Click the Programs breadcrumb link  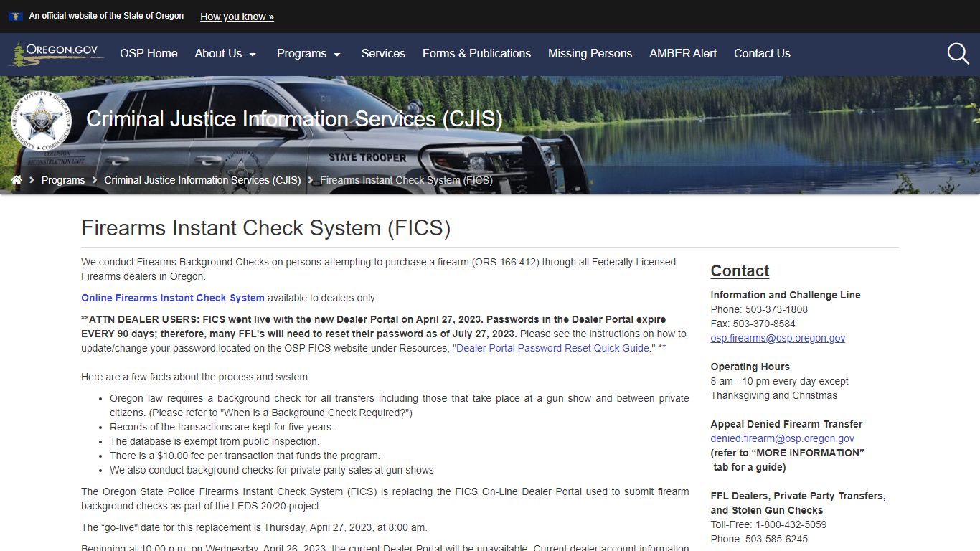(63, 180)
